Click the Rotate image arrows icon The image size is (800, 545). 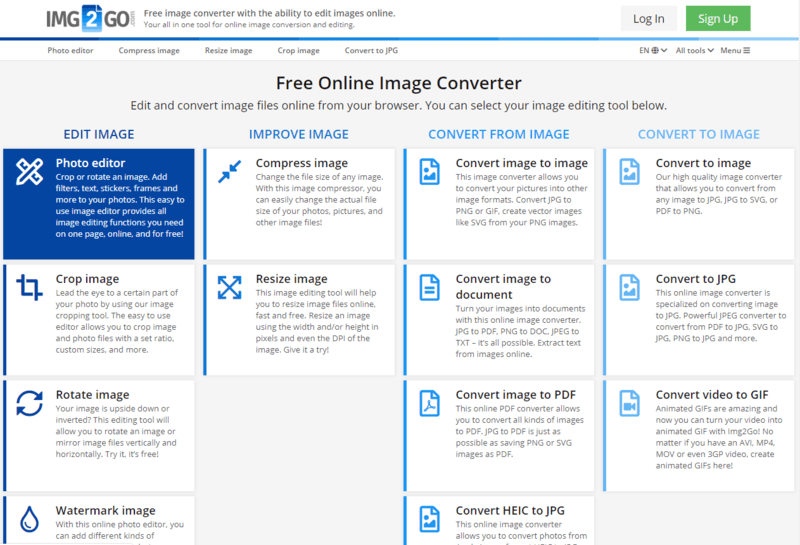[29, 403]
